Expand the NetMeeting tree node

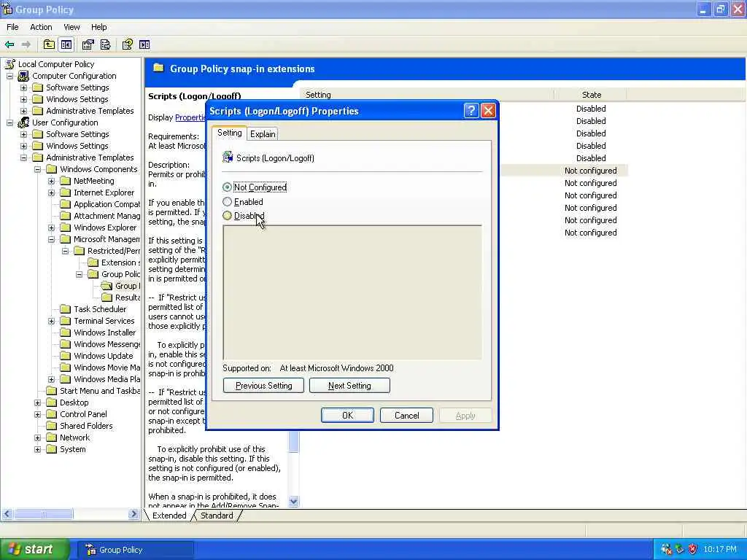click(51, 181)
